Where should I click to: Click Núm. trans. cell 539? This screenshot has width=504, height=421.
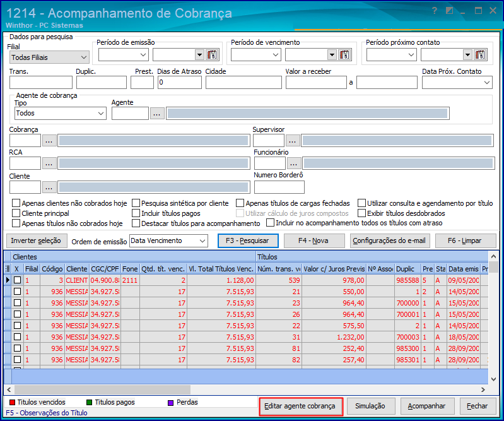click(279, 280)
